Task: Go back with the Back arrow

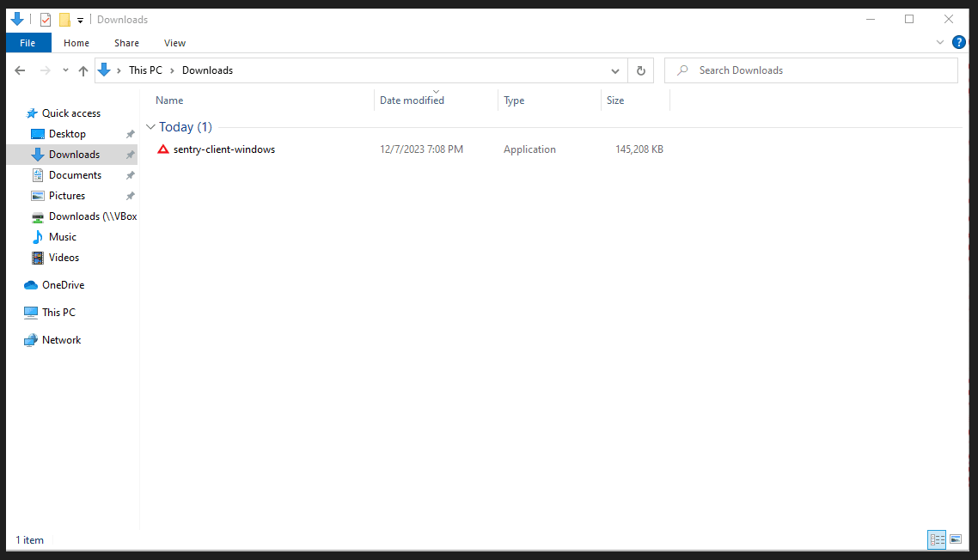Action: (x=20, y=70)
